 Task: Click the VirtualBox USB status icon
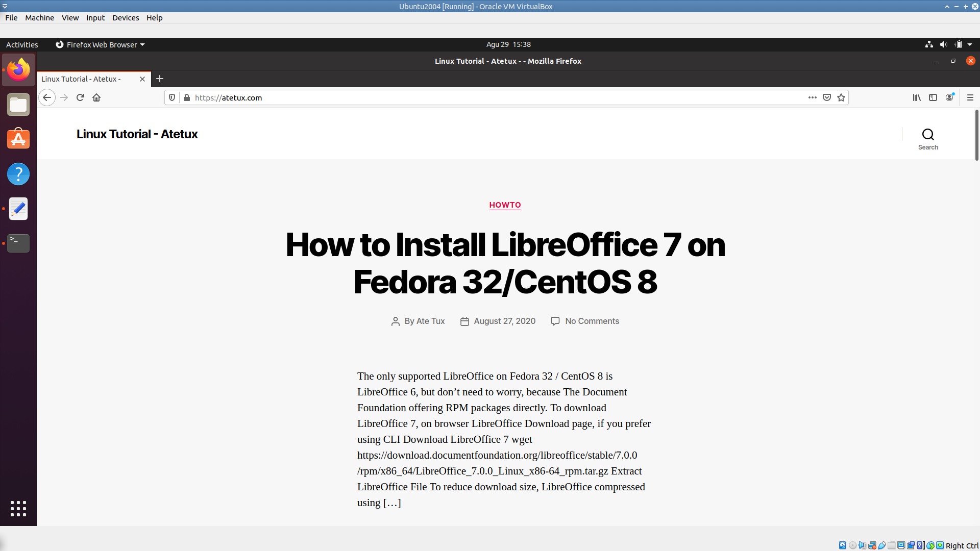pos(882,545)
